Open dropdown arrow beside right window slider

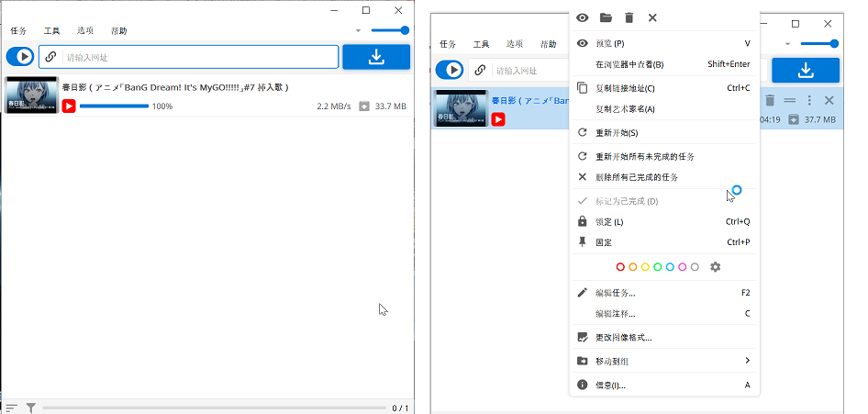[787, 43]
